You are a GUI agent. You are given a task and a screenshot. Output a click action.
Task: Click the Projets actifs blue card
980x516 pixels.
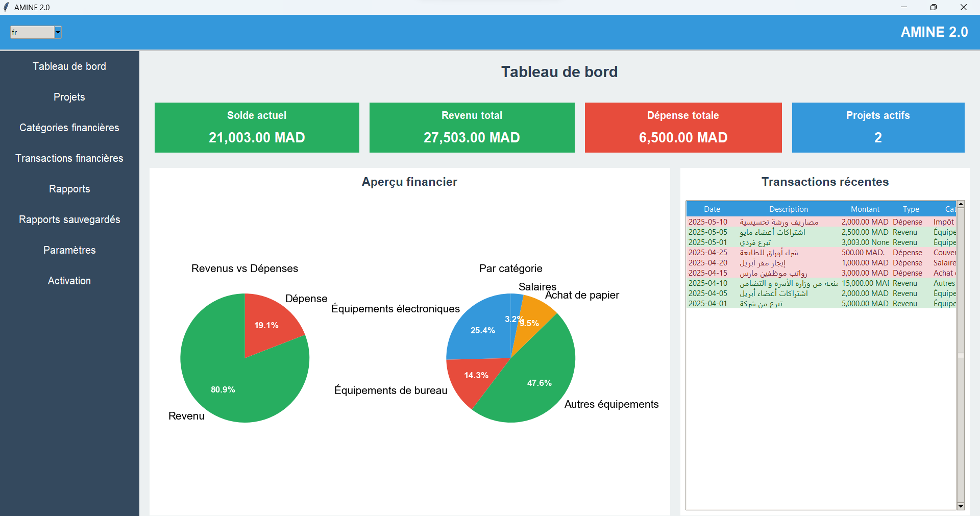click(x=878, y=128)
